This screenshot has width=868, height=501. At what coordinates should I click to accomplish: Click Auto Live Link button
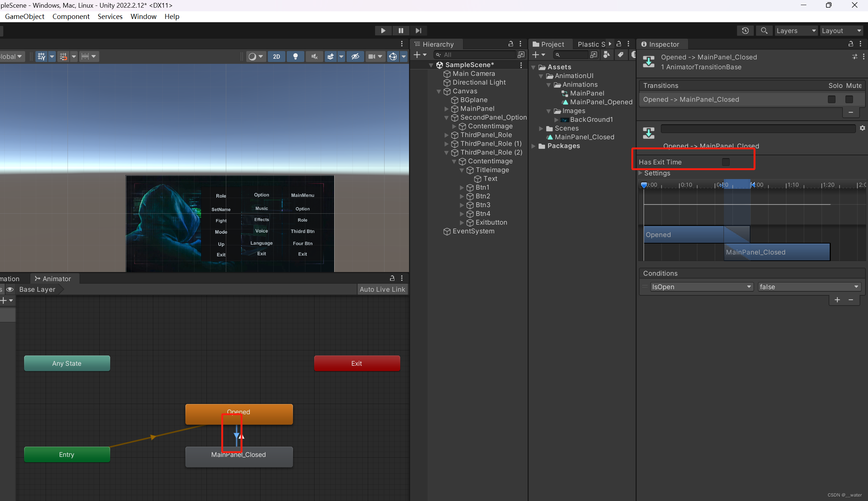point(382,290)
